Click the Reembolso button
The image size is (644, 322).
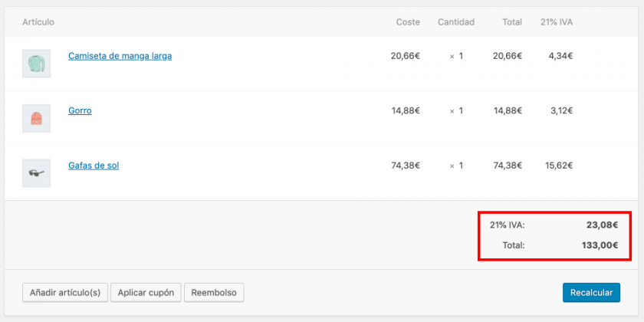[x=214, y=292]
